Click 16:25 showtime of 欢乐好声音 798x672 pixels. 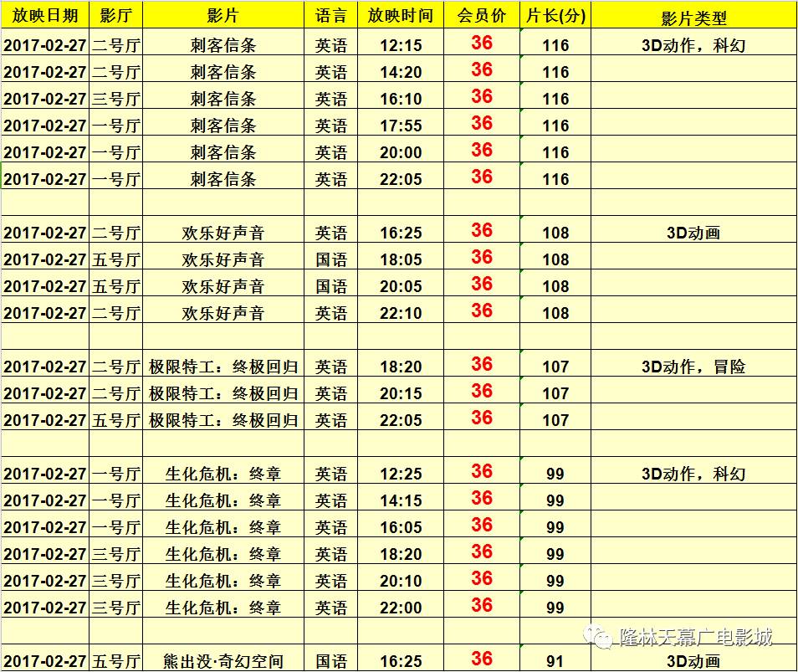click(x=401, y=231)
